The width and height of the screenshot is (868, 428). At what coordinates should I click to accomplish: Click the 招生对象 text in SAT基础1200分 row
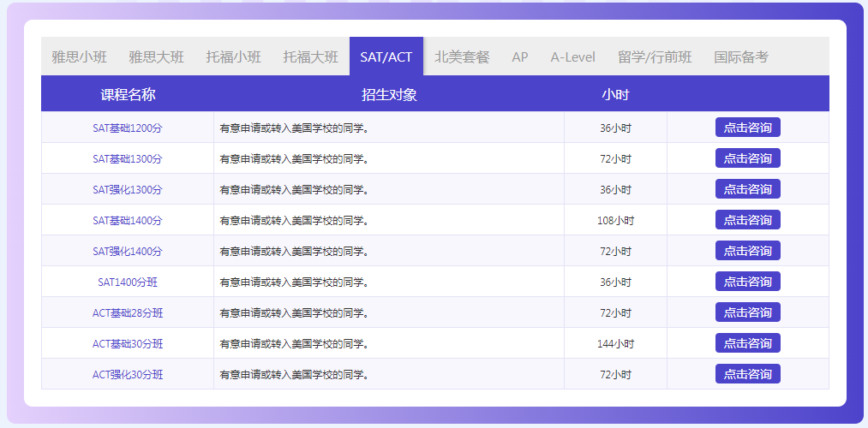295,128
